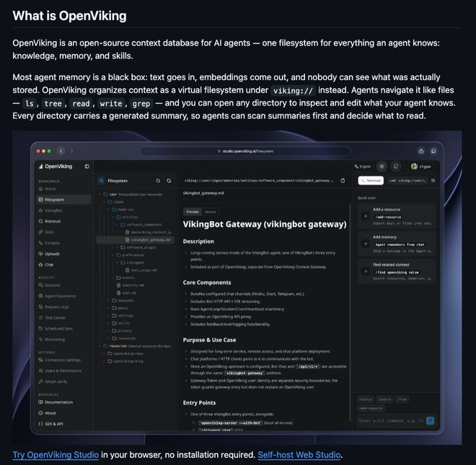
Task: Send the CLI command with blue button
Action: pyautogui.click(x=430, y=421)
